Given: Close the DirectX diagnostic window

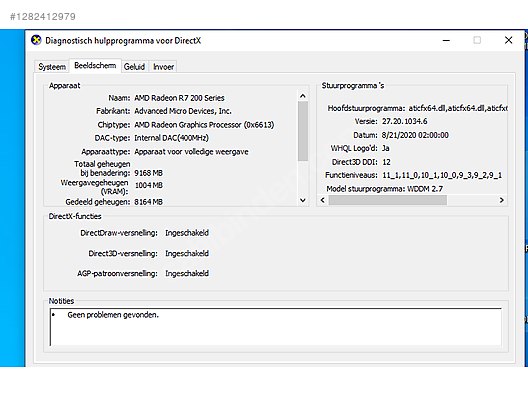Looking at the screenshot, I should tap(508, 40).
